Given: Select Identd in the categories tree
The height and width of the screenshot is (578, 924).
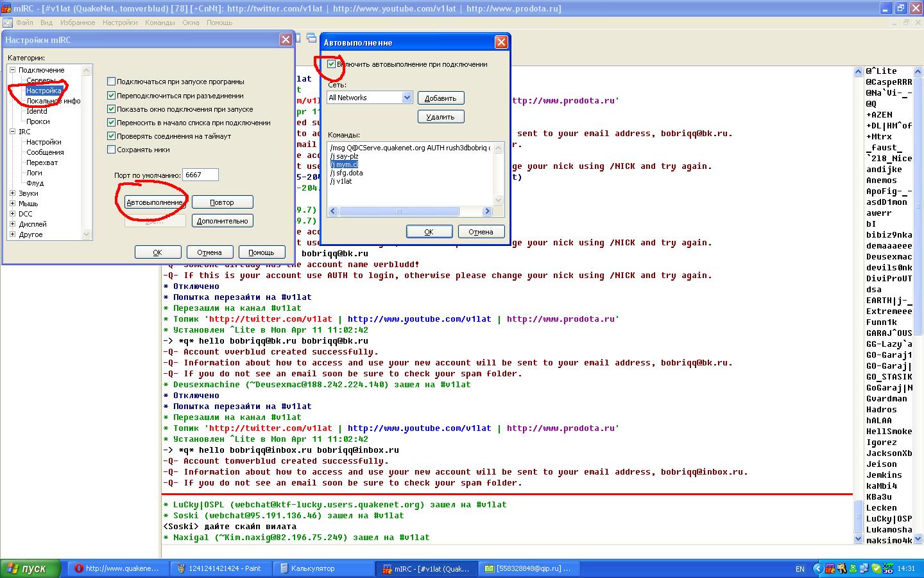Looking at the screenshot, I should point(37,111).
